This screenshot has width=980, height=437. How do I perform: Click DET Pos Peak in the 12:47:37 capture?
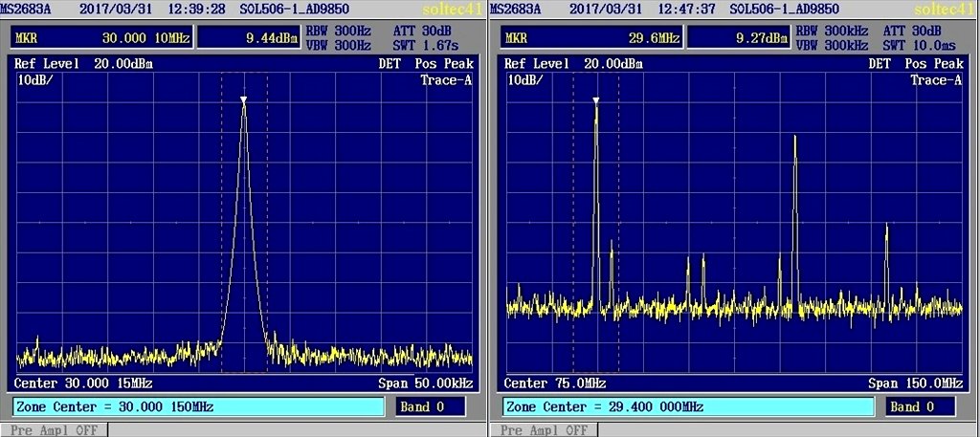[x=916, y=64]
